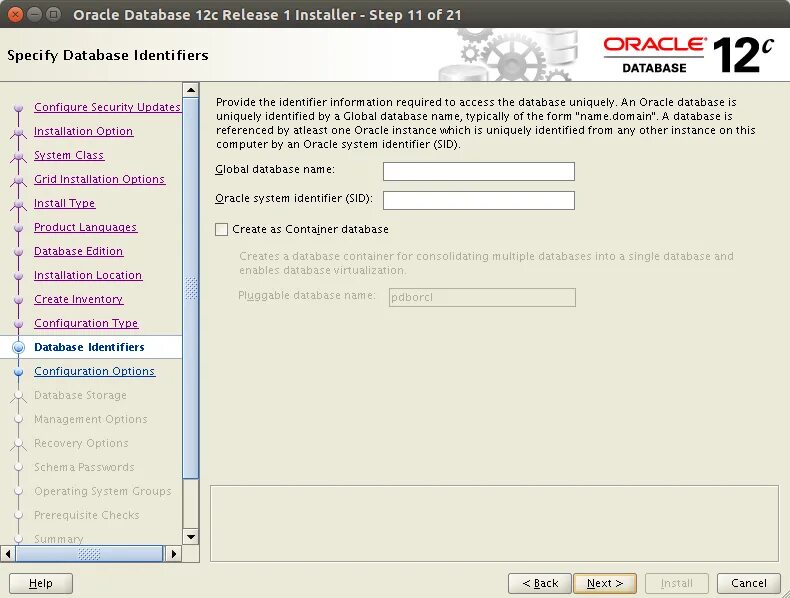The width and height of the screenshot is (790, 598).
Task: Click the Pluggable database name field
Action: click(x=482, y=297)
